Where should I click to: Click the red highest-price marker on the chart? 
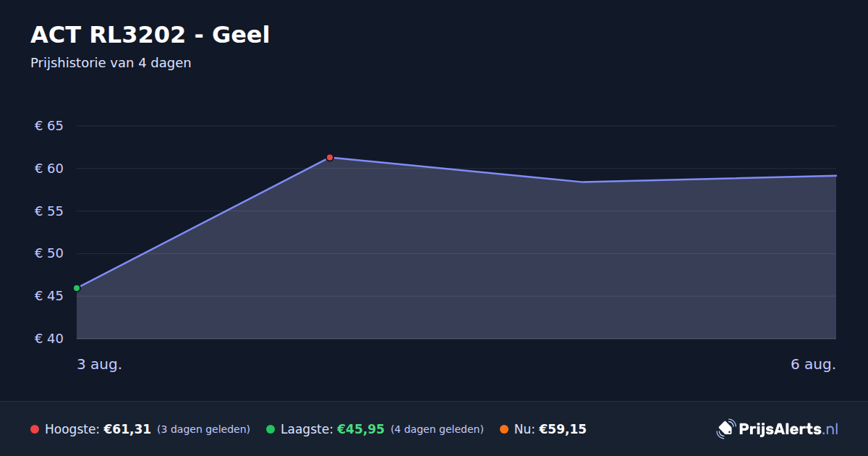pos(330,157)
